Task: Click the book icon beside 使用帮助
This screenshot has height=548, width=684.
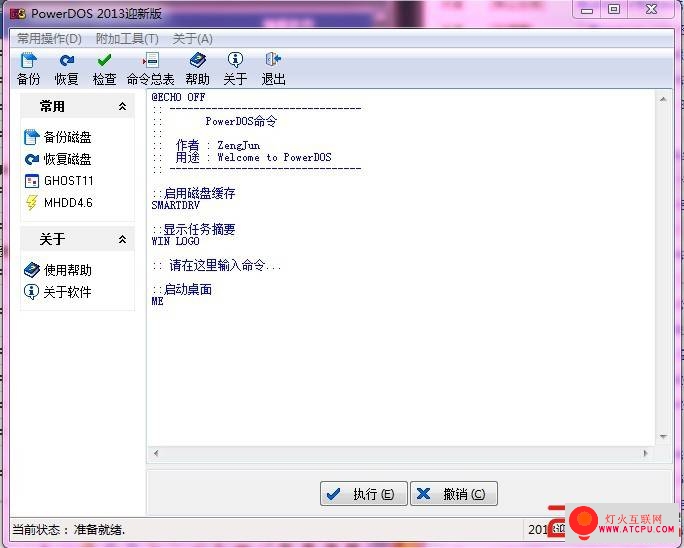Action: click(31, 270)
